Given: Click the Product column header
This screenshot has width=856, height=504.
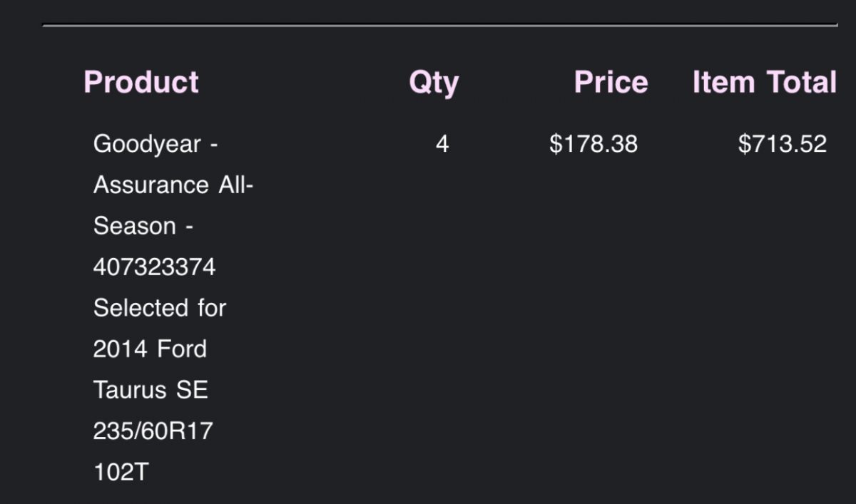Looking at the screenshot, I should click(141, 82).
